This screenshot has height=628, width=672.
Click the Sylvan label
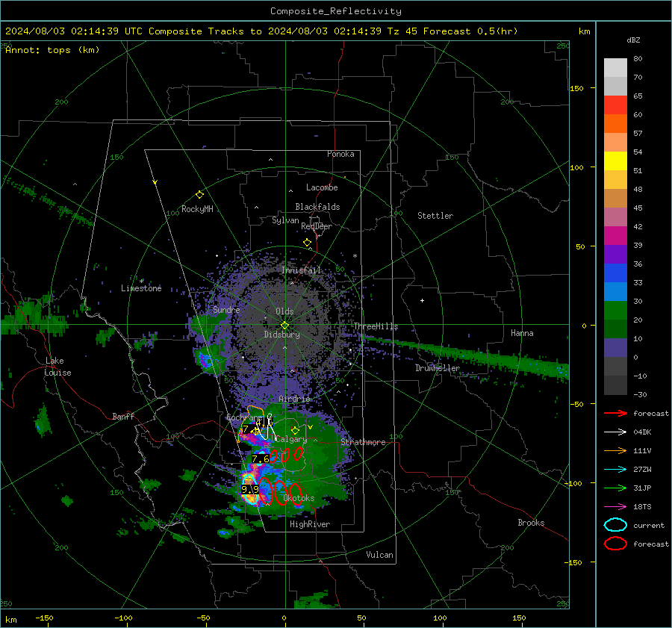pyautogui.click(x=285, y=220)
